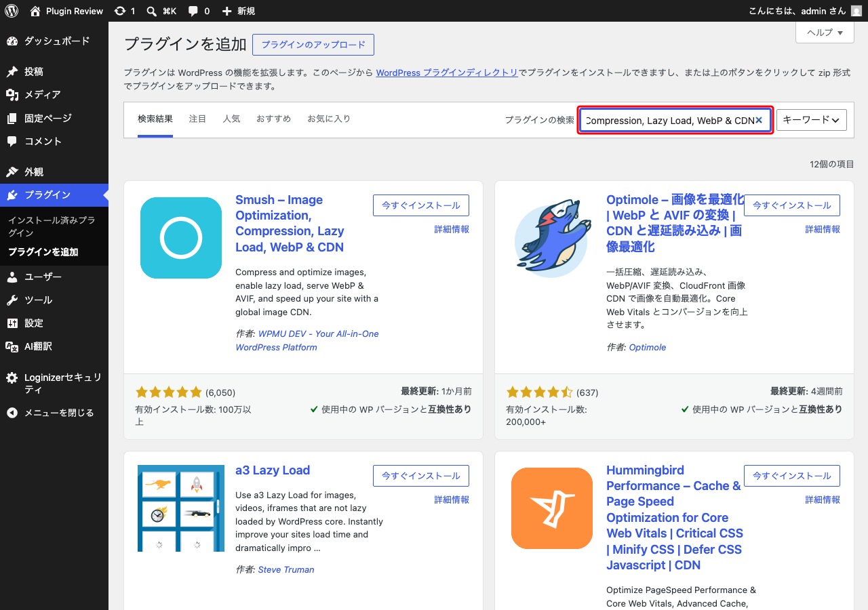Open the admin user avatar profile
This screenshot has height=610, width=868.
pyautogui.click(x=856, y=11)
